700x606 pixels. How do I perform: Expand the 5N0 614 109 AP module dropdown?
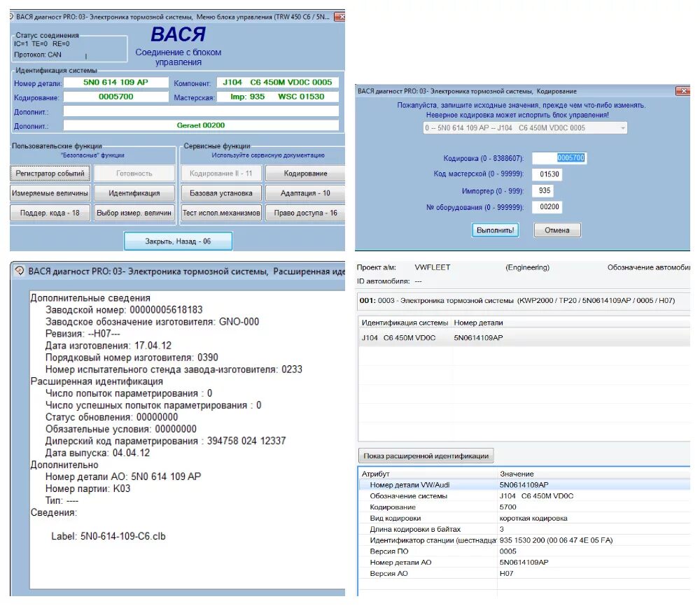[x=525, y=128]
